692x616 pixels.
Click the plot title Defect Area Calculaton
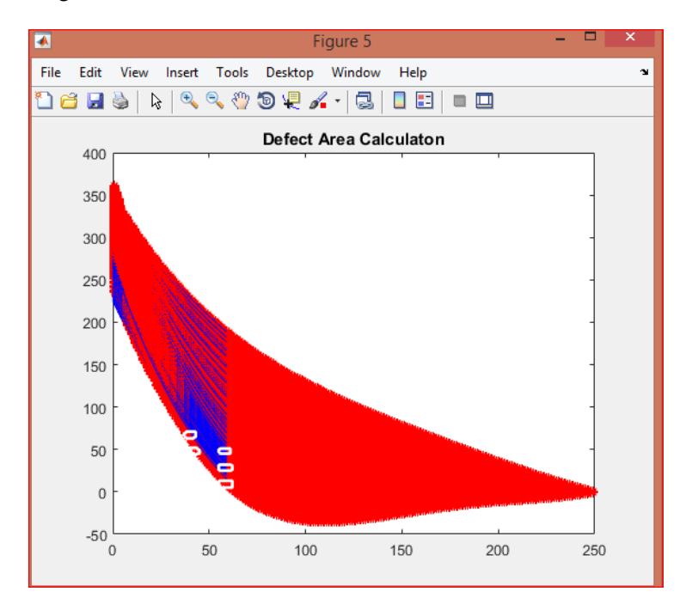tap(353, 139)
